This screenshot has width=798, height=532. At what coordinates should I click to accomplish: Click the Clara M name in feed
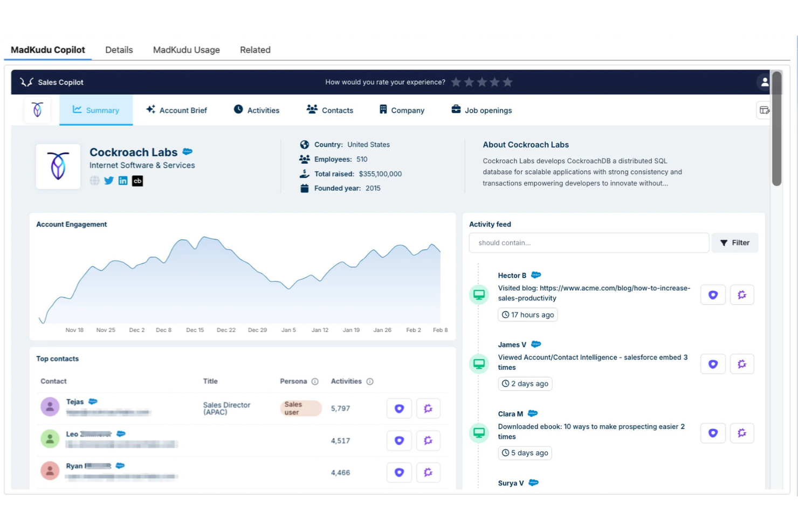pyautogui.click(x=510, y=414)
